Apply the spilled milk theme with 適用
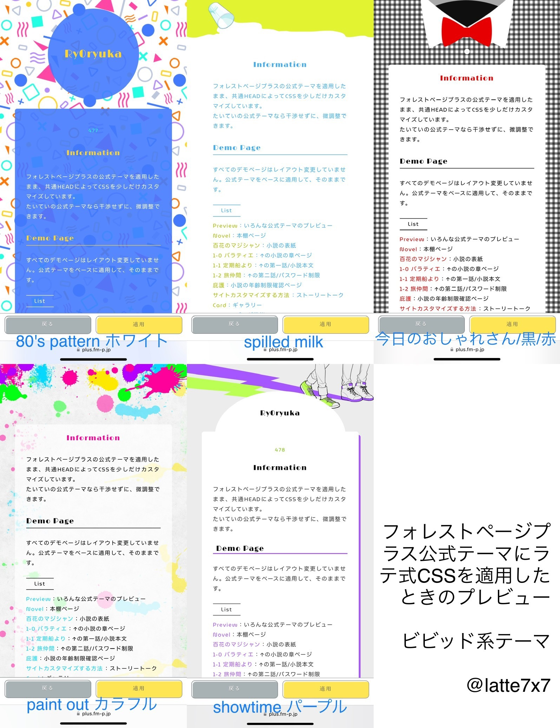 (x=326, y=324)
